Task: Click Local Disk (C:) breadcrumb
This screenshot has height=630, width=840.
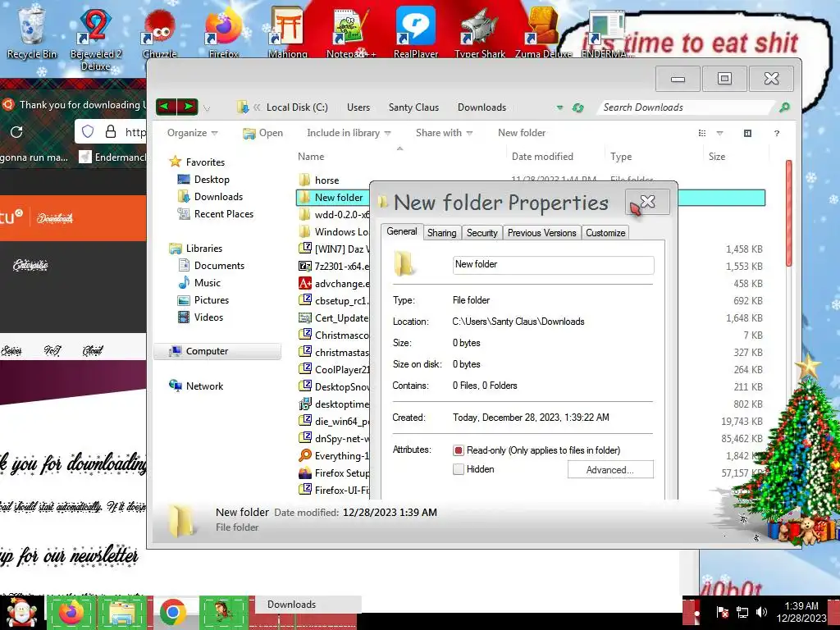Action: coord(297,107)
